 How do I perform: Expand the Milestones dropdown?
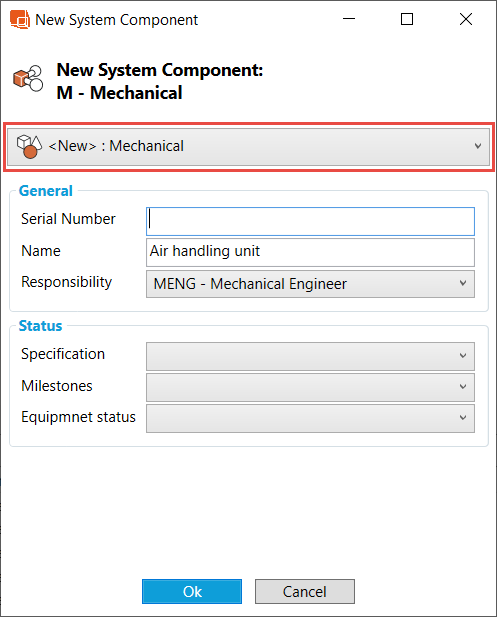[310, 387]
